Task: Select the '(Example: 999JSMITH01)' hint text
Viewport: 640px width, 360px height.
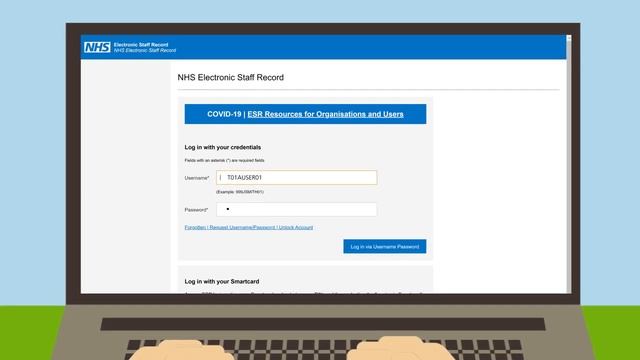Action: [x=240, y=192]
